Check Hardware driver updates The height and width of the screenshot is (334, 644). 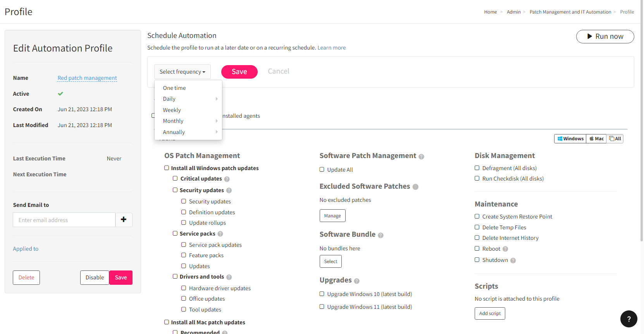point(184,288)
